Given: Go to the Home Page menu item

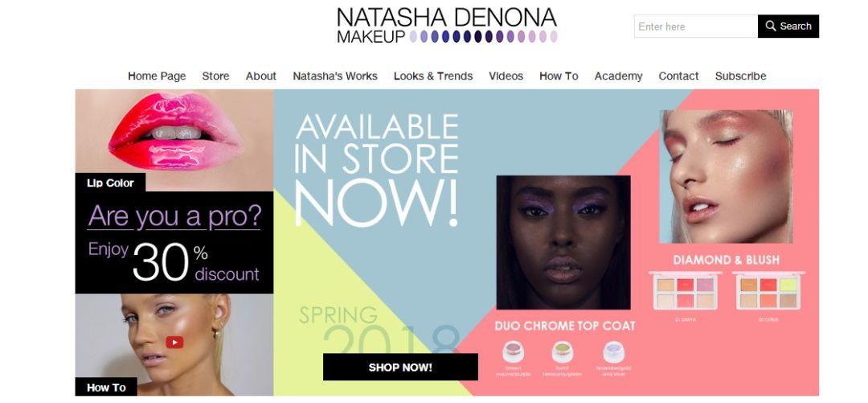Looking at the screenshot, I should (x=157, y=76).
